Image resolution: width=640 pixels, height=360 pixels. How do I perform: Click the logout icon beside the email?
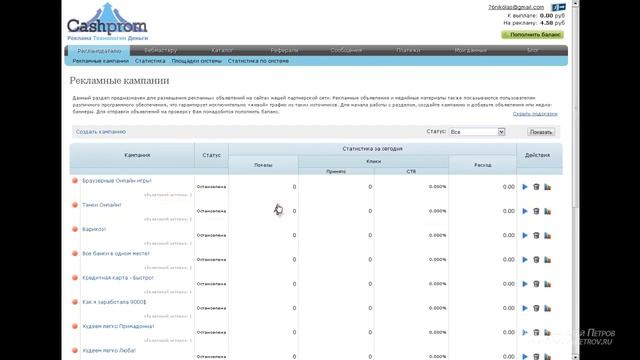click(558, 7)
